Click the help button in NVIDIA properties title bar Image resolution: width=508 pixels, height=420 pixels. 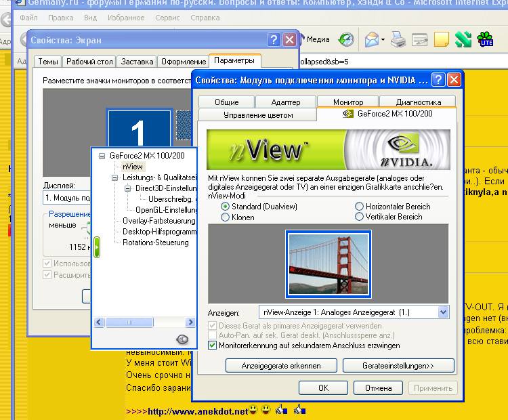click(438, 79)
